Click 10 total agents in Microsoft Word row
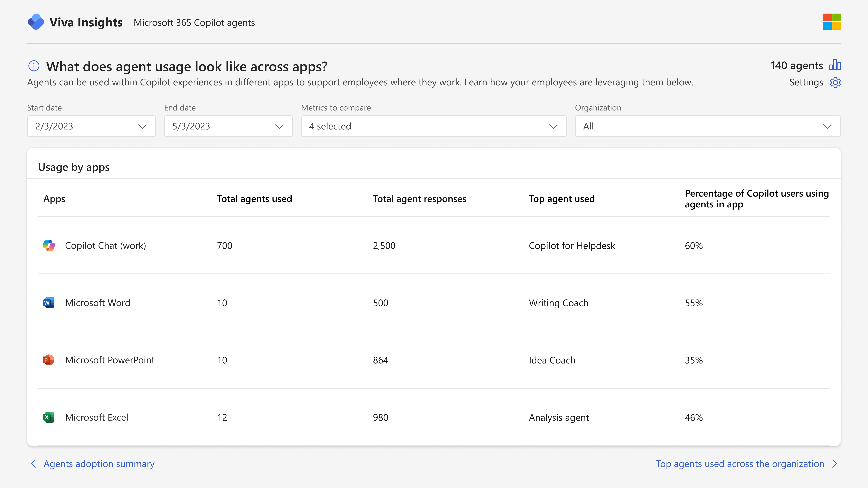Image resolution: width=868 pixels, height=488 pixels. click(222, 303)
